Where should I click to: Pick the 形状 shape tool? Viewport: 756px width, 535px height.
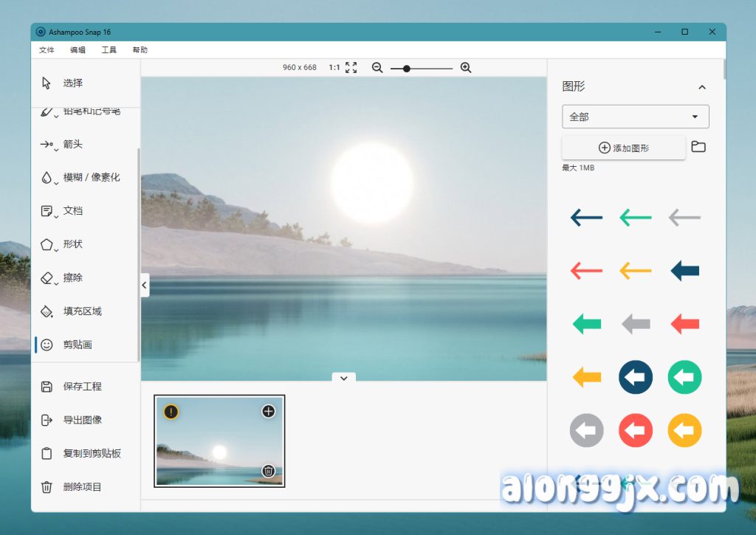point(72,244)
